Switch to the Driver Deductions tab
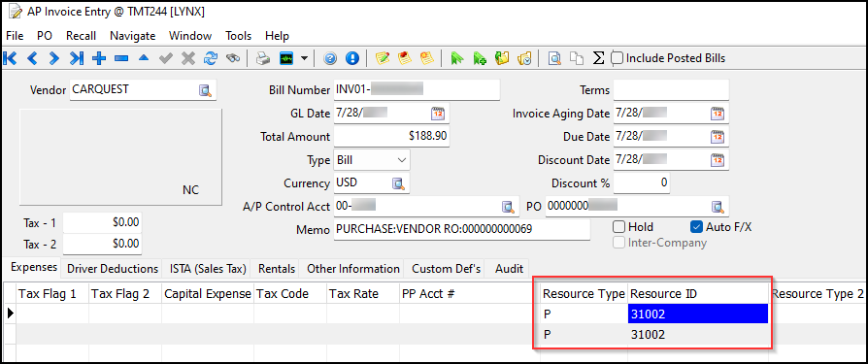 click(113, 269)
